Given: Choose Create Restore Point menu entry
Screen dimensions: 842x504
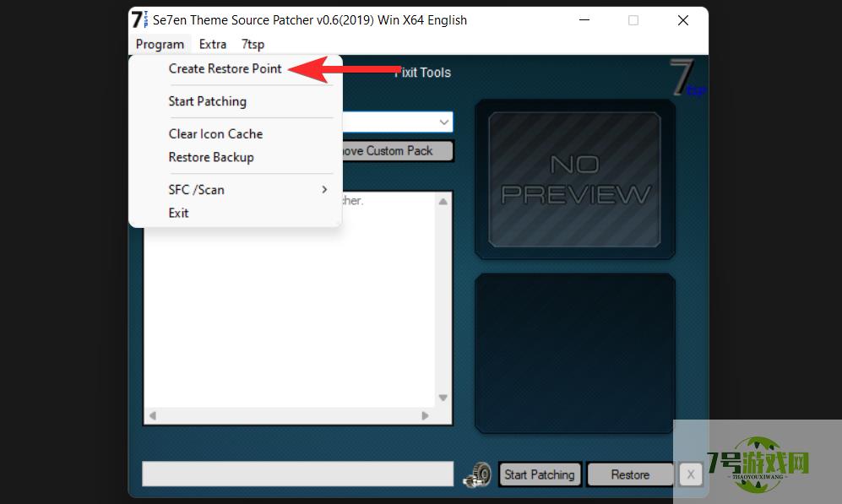Looking at the screenshot, I should click(x=225, y=68).
